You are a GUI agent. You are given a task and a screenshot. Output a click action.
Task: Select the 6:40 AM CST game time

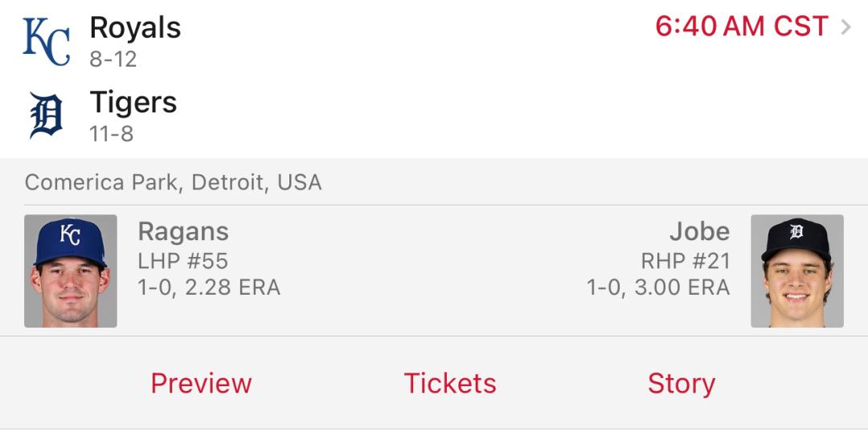coord(742,26)
